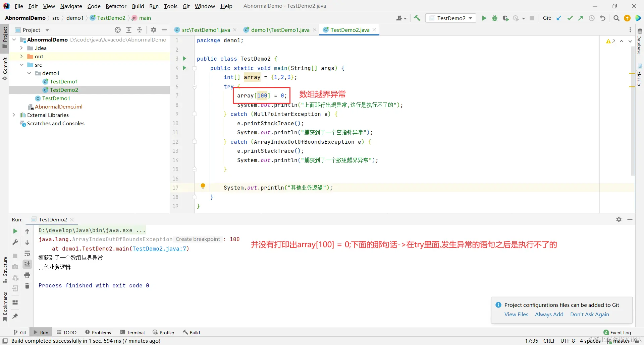
Task: Expand External Libraries node
Action: tap(14, 115)
